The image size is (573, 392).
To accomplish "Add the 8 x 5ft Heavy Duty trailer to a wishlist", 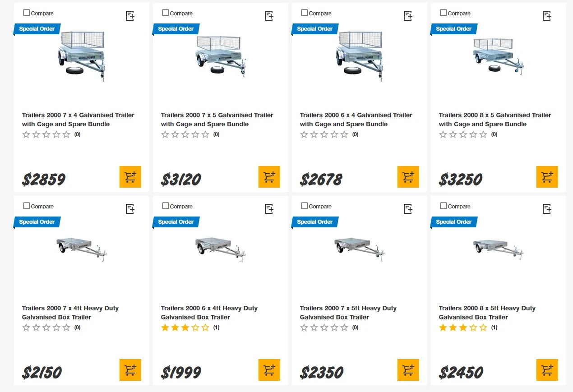I will click(x=546, y=208).
